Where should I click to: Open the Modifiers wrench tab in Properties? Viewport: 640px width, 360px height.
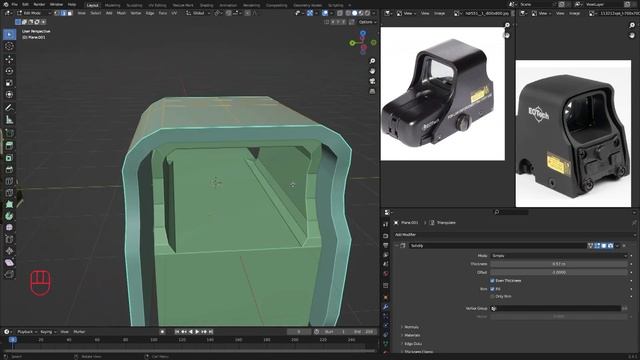point(386,307)
